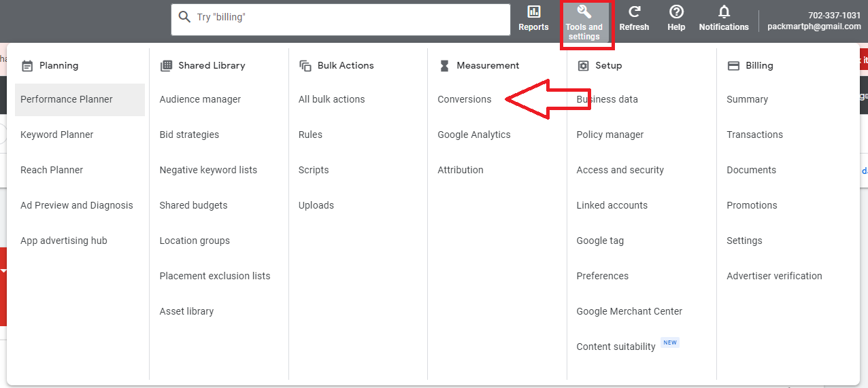Click the Setup gear icon
The height and width of the screenshot is (388, 868).
(583, 66)
